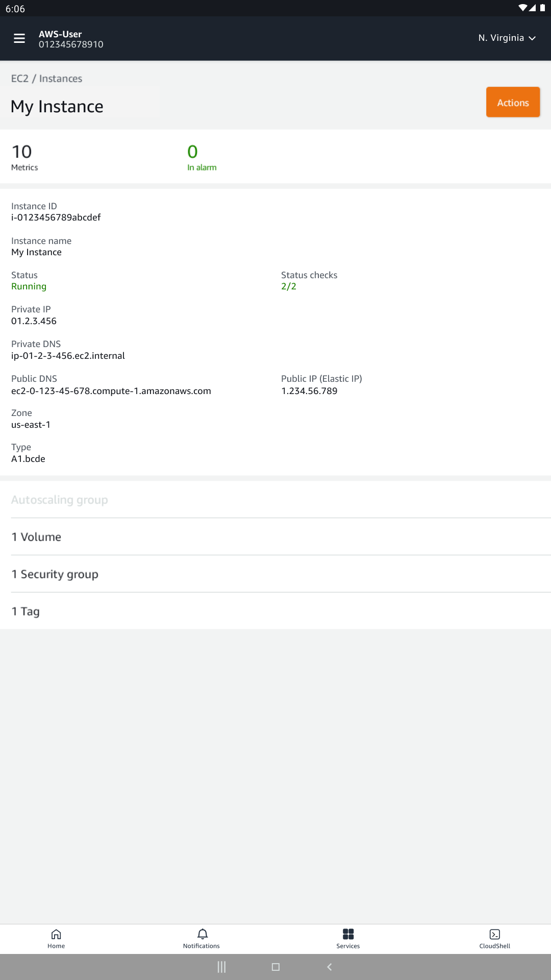Tap the recent apps button
This screenshot has width=551, height=980.
221,966
